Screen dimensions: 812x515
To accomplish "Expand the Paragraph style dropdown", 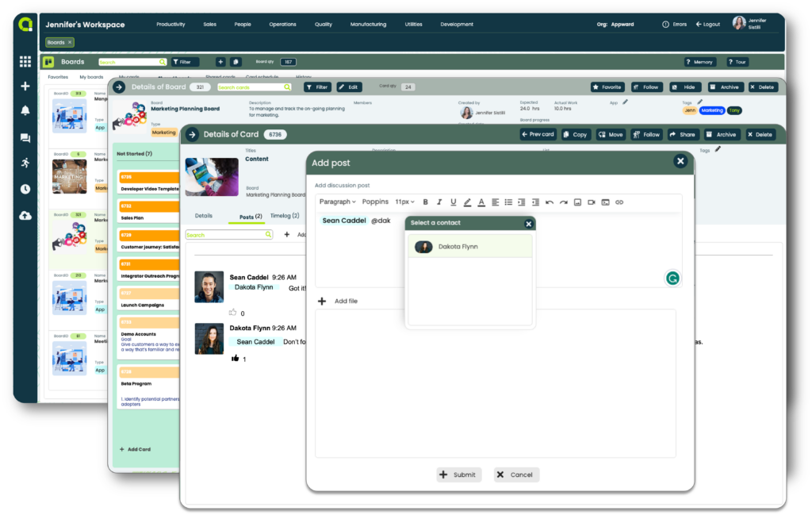I will (x=337, y=202).
